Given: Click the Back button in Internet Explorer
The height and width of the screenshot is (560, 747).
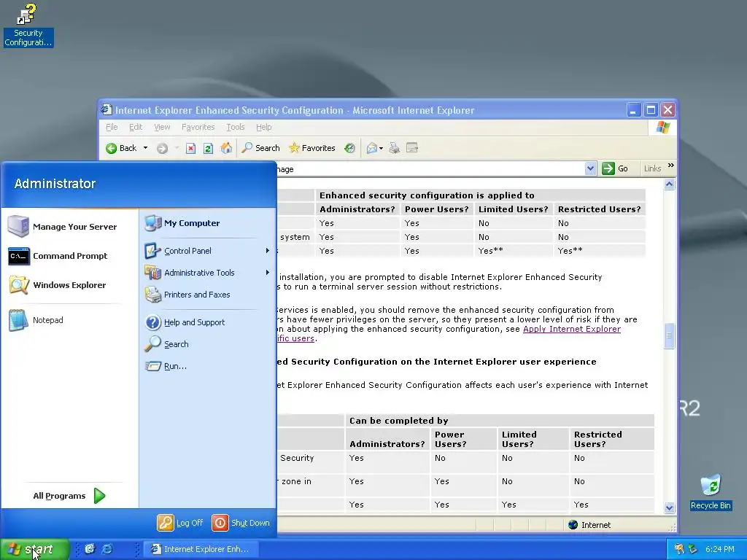Looking at the screenshot, I should click(122, 148).
